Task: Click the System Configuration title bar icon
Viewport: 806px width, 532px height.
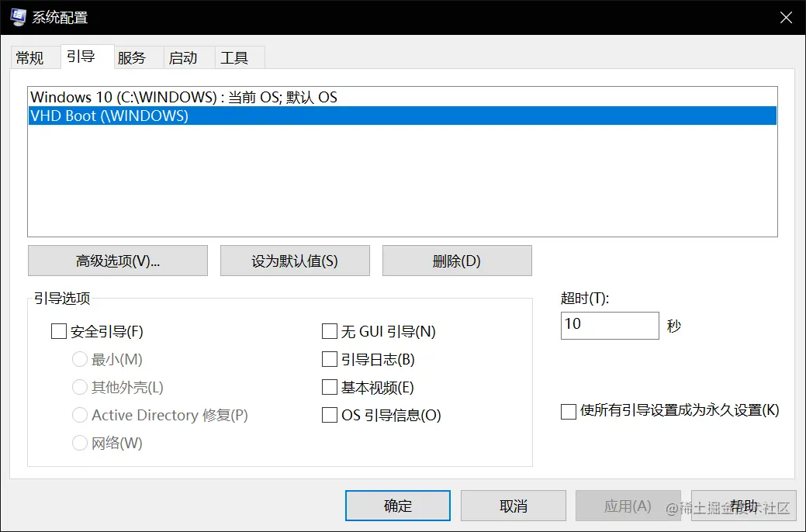Action: point(18,17)
